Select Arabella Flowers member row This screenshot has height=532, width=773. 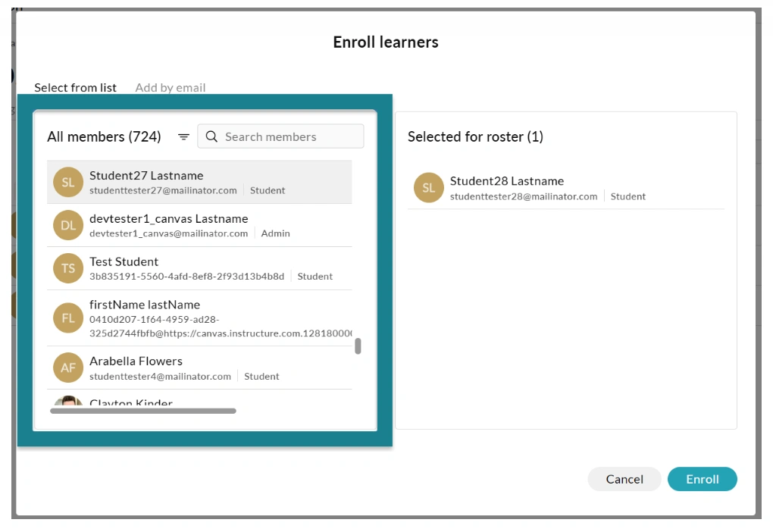[x=199, y=368]
